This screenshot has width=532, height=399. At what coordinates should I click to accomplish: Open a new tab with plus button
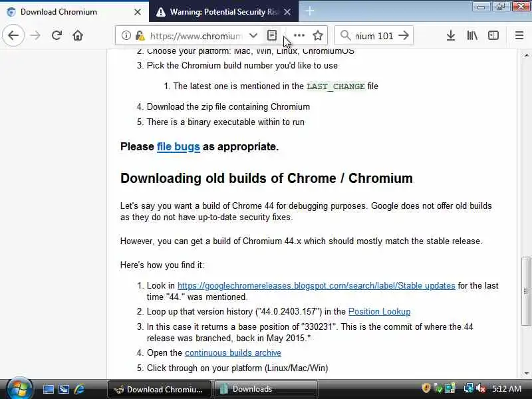pyautogui.click(x=309, y=11)
